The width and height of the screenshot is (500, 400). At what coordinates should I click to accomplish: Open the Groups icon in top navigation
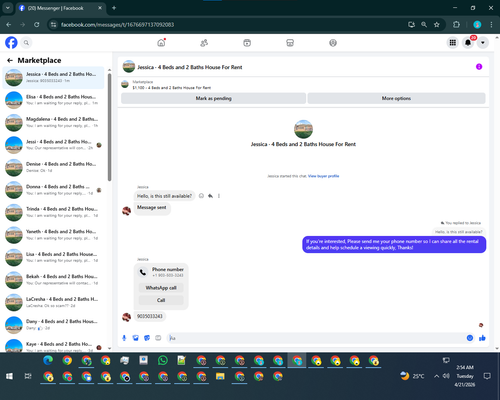(333, 43)
